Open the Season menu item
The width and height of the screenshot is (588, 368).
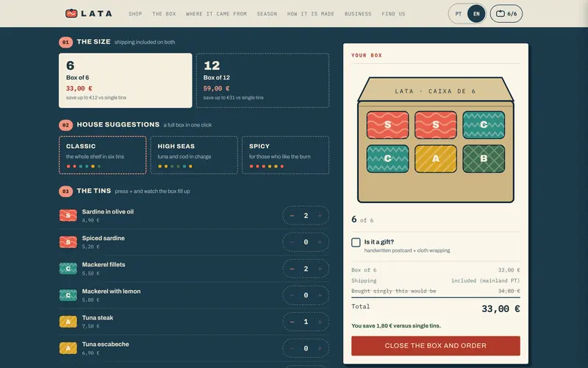click(267, 14)
